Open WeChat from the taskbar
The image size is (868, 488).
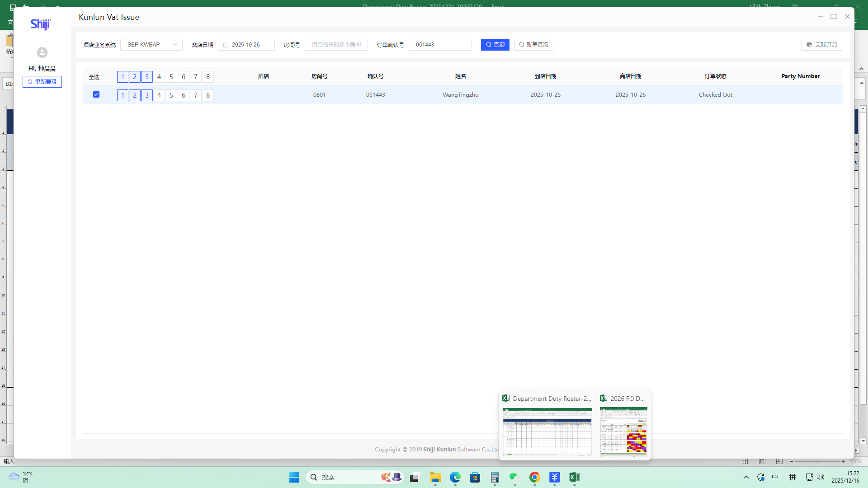(x=514, y=477)
